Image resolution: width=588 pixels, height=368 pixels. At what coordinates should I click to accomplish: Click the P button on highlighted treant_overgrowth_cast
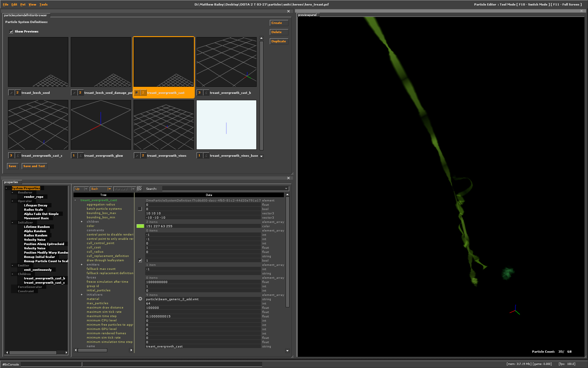[x=137, y=93]
